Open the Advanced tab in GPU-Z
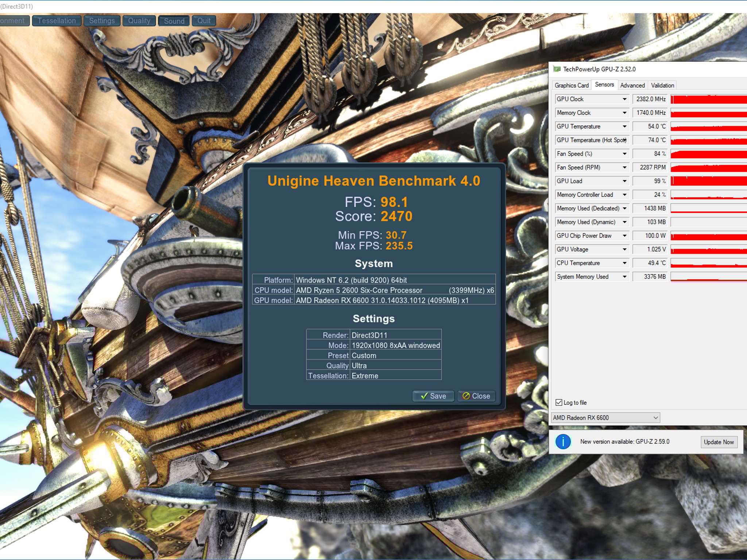The height and width of the screenshot is (560, 747). click(632, 85)
